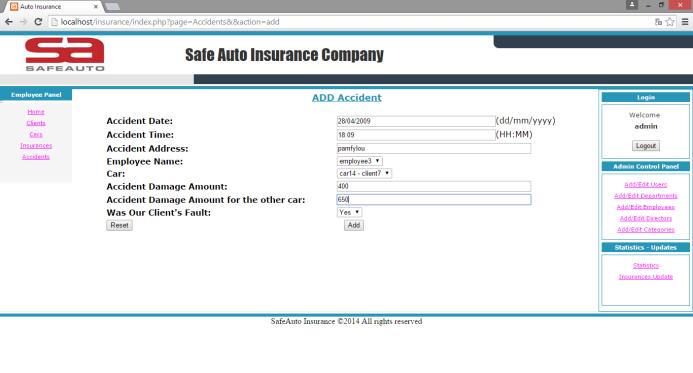Restore down the browser window
The height and width of the screenshot is (373, 693).
pyautogui.click(x=661, y=5)
